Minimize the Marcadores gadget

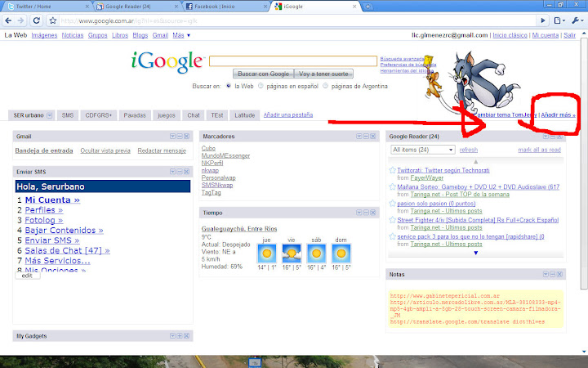point(366,137)
